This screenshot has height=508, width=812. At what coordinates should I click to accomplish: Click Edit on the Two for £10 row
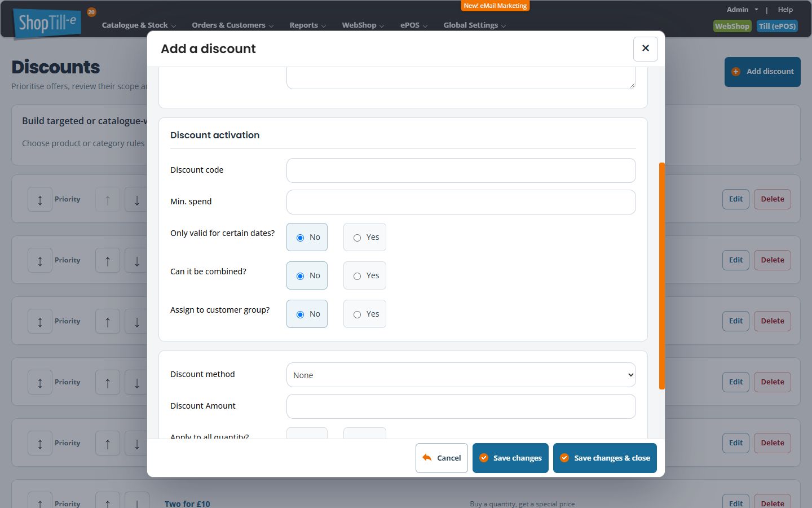click(735, 502)
